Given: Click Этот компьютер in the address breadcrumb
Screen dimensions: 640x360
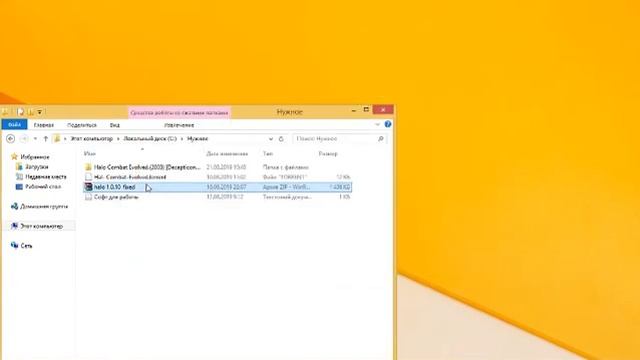Looking at the screenshot, I should click(x=91, y=139).
